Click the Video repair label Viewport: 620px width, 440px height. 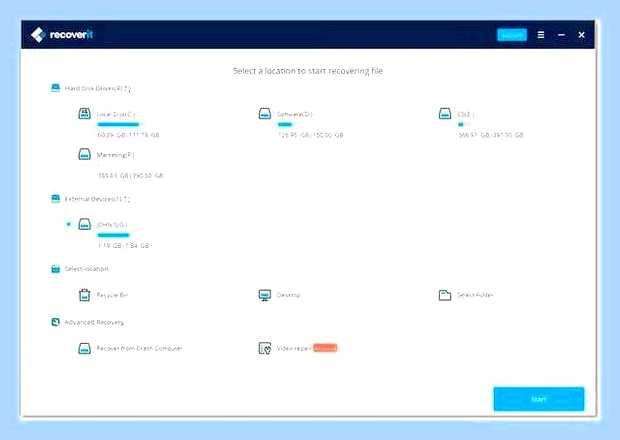294,348
